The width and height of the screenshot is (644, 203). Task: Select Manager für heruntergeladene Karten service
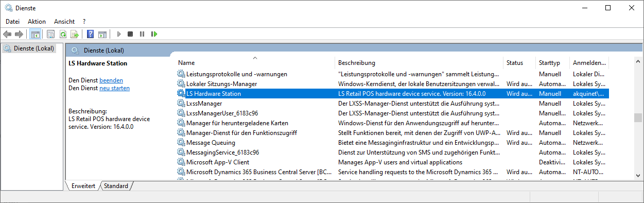(x=237, y=123)
